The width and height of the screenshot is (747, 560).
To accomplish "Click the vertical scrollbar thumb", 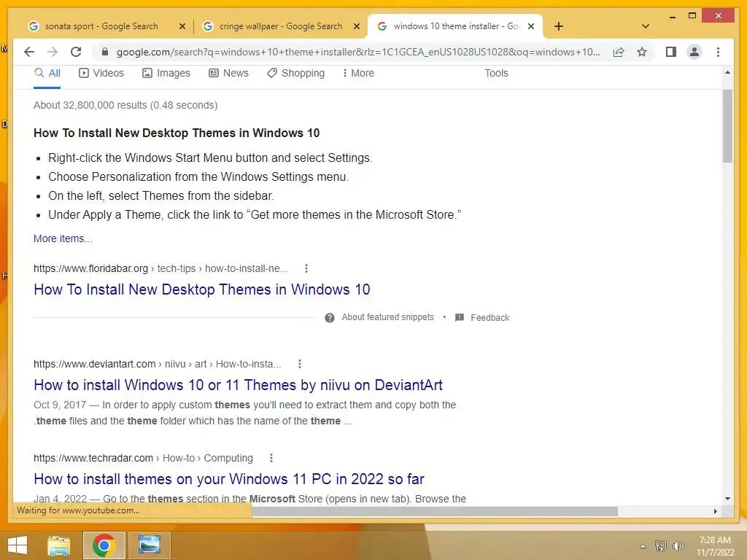I will 727,126.
